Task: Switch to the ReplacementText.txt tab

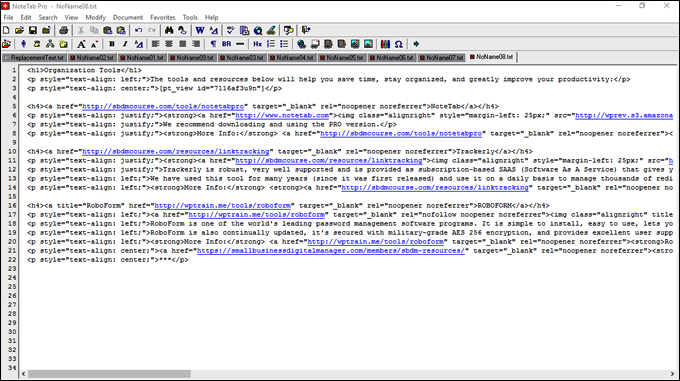Action: (34, 57)
